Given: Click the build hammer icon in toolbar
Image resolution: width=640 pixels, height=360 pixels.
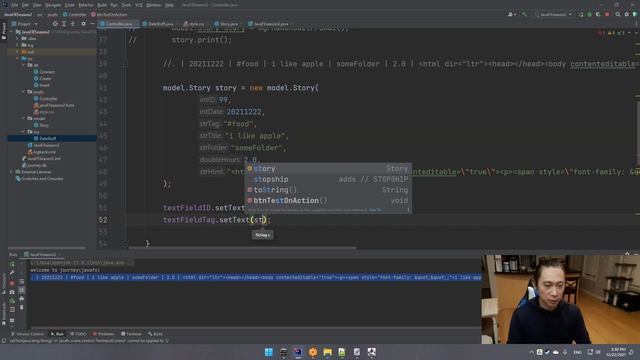Looking at the screenshot, I should click(524, 14).
